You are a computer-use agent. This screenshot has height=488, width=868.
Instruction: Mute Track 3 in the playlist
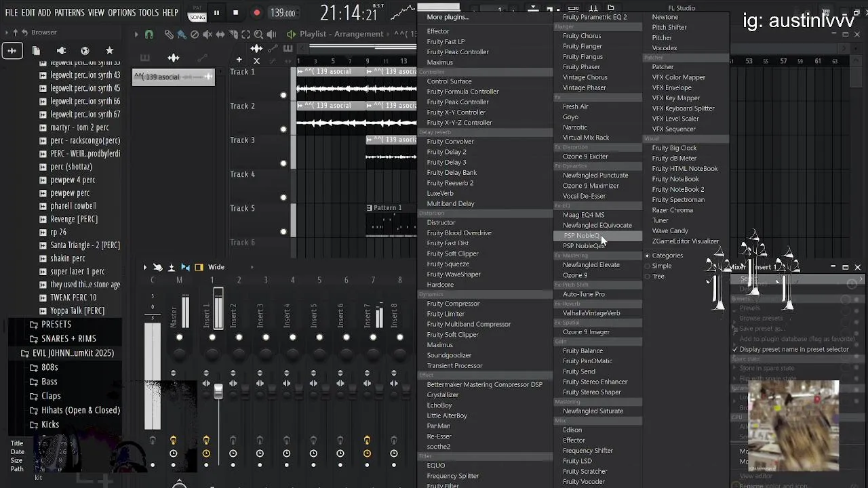[283, 163]
